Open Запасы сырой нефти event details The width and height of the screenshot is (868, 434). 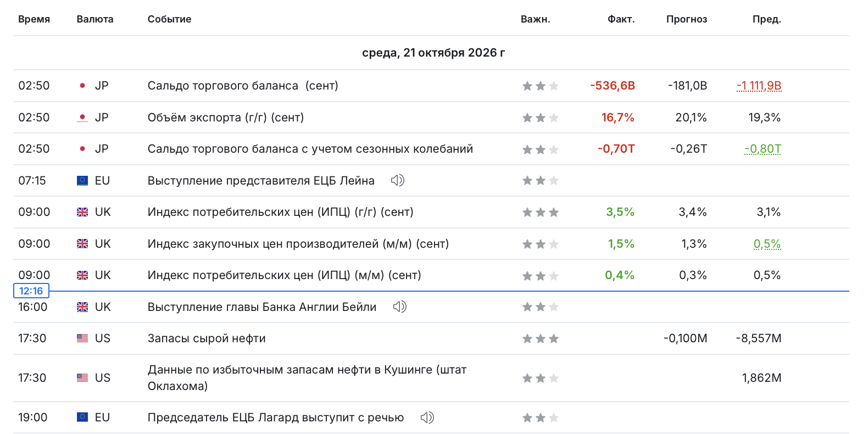point(207,338)
